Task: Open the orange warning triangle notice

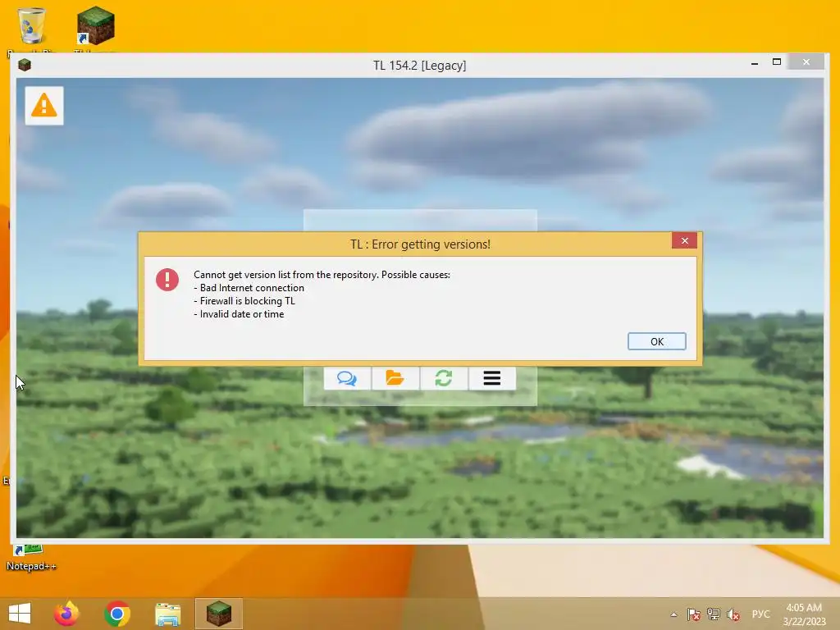Action: coord(44,106)
